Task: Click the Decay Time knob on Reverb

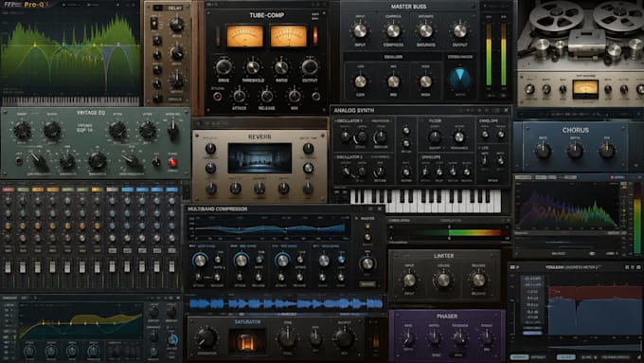Action: pyautogui.click(x=308, y=149)
